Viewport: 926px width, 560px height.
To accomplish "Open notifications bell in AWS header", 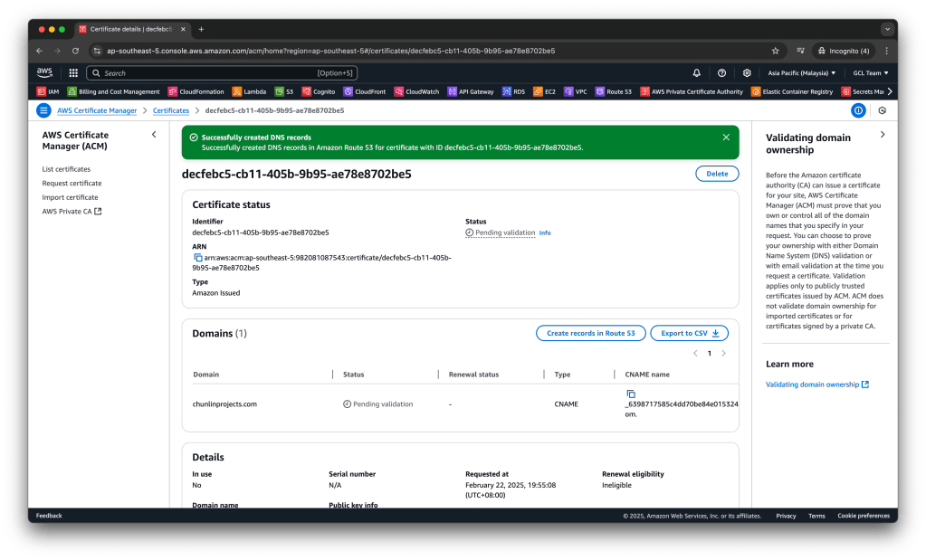I will click(x=696, y=72).
